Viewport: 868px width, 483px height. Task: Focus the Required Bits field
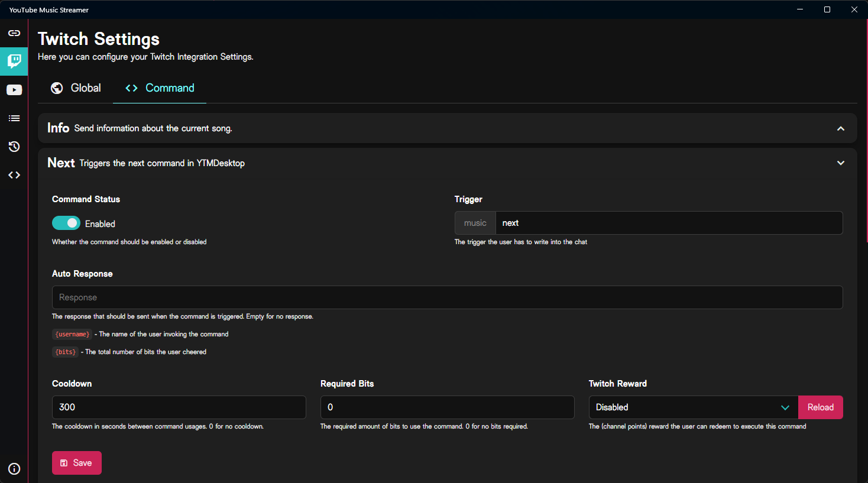coord(448,407)
